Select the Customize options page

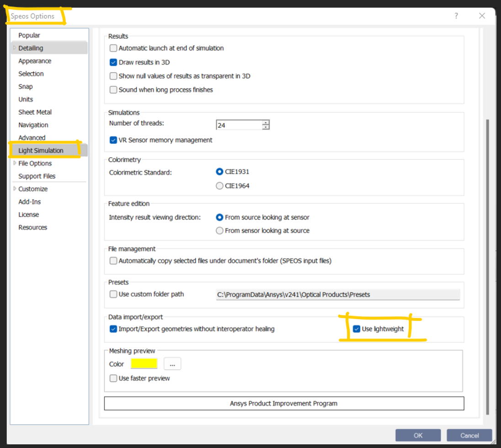(x=33, y=189)
